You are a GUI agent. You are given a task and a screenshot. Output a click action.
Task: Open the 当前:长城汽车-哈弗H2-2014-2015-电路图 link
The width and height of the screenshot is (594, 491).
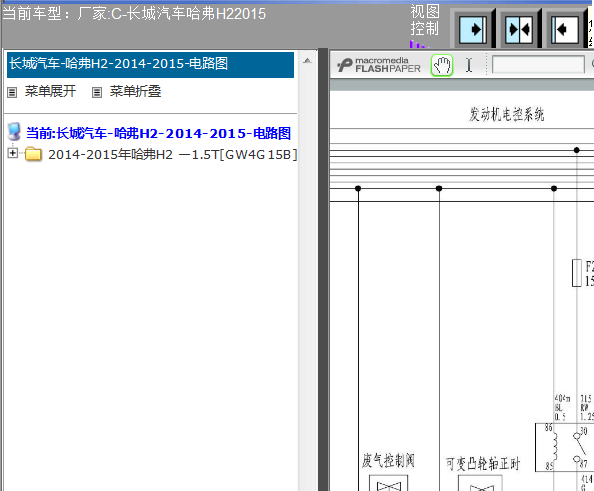158,133
